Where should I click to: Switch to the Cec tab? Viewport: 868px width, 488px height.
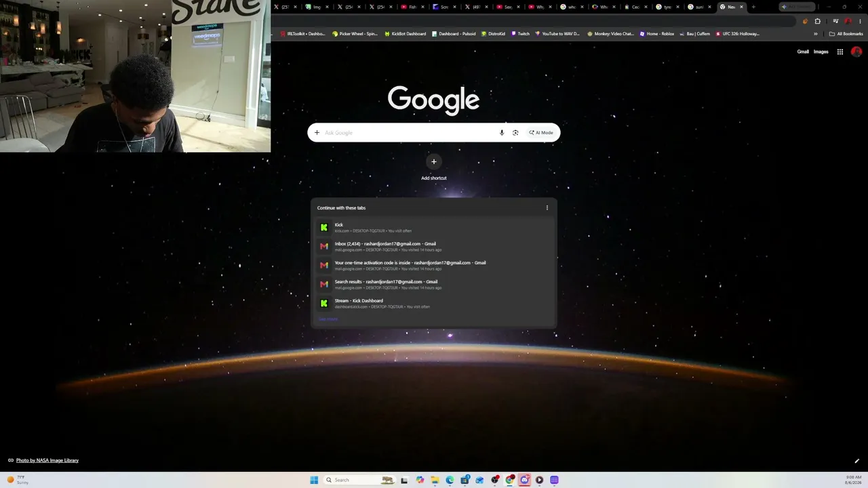coord(636,7)
